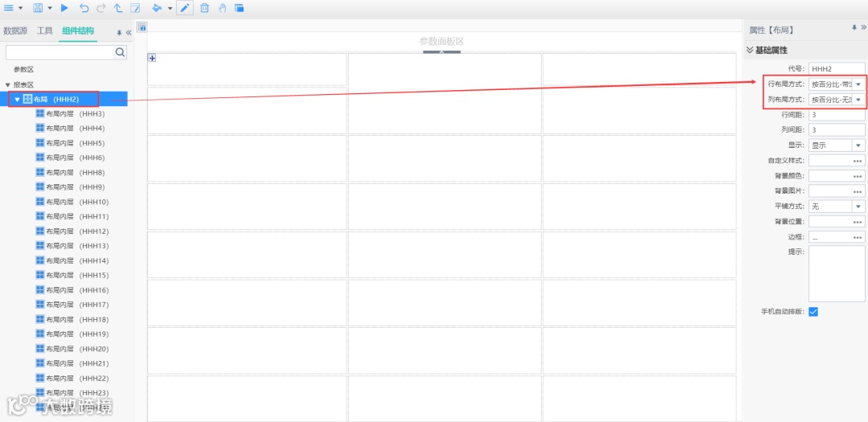The image size is (868, 422).
Task: Click the 提示 text area
Action: click(x=837, y=274)
